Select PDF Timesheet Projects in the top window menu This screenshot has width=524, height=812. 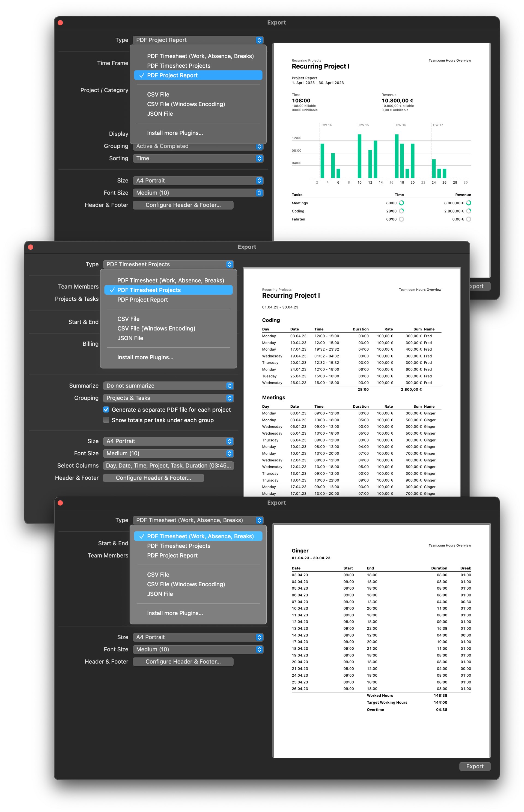click(198, 66)
